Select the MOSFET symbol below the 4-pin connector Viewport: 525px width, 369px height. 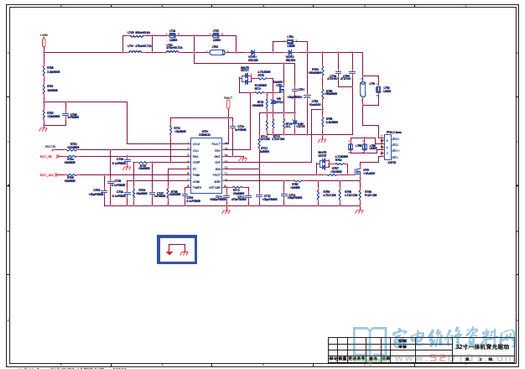tap(358, 172)
